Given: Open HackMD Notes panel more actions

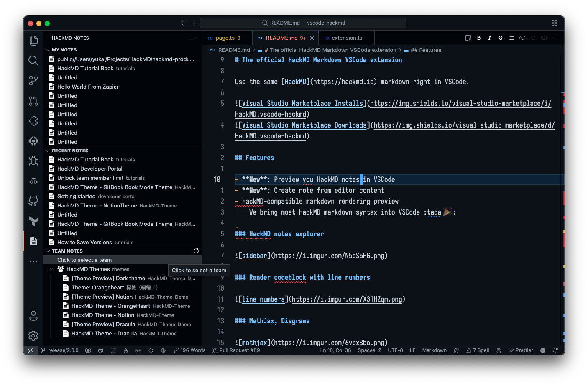Looking at the screenshot, I should [x=192, y=38].
